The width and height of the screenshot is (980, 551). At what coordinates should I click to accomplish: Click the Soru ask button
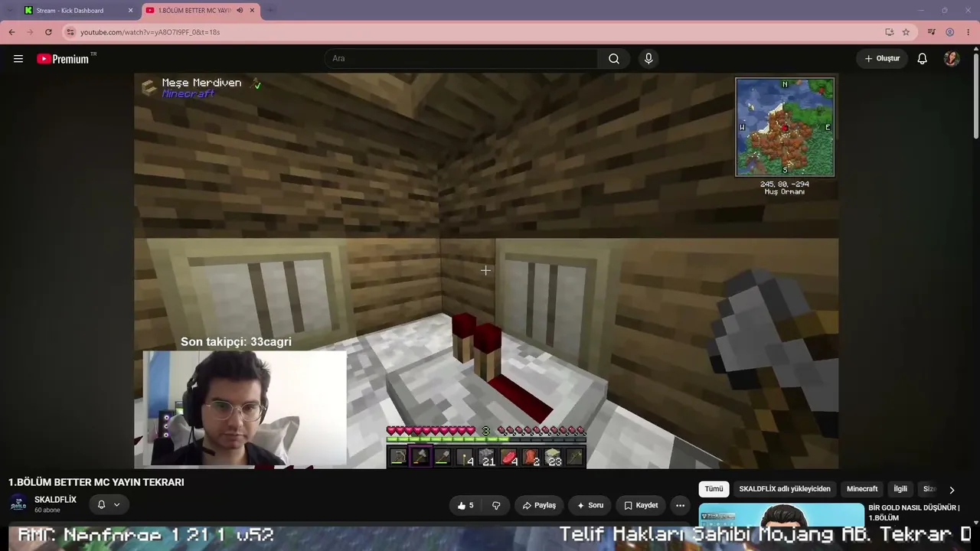(590, 505)
